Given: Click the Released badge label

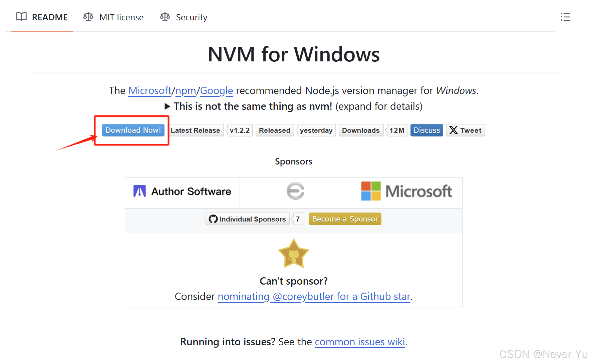Looking at the screenshot, I should (x=275, y=130).
